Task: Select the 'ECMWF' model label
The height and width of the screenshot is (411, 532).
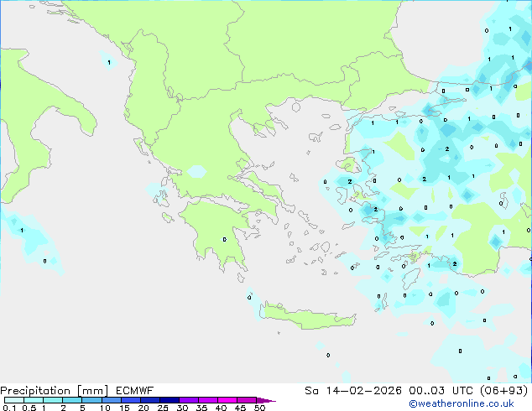Action: tap(135, 391)
